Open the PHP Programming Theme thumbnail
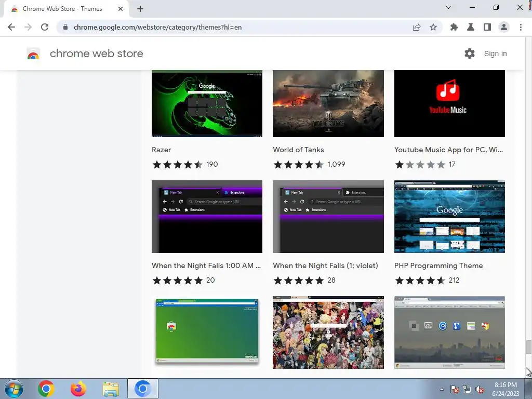532x399 pixels. [x=449, y=217]
